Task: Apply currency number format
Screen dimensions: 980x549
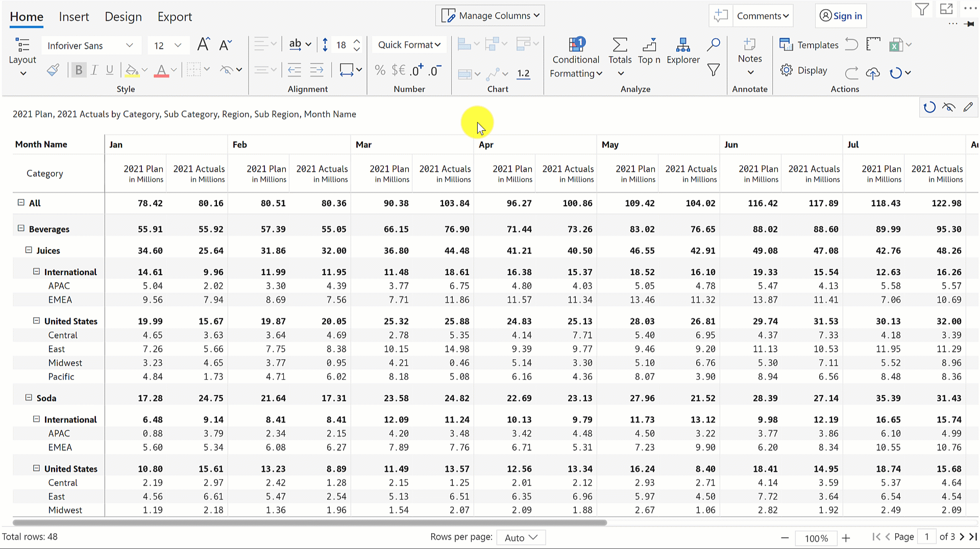Action: [398, 70]
